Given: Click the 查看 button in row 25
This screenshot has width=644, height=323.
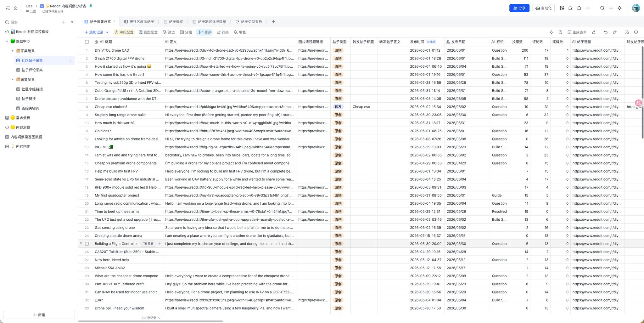Looking at the screenshot, I should click(x=148, y=244).
